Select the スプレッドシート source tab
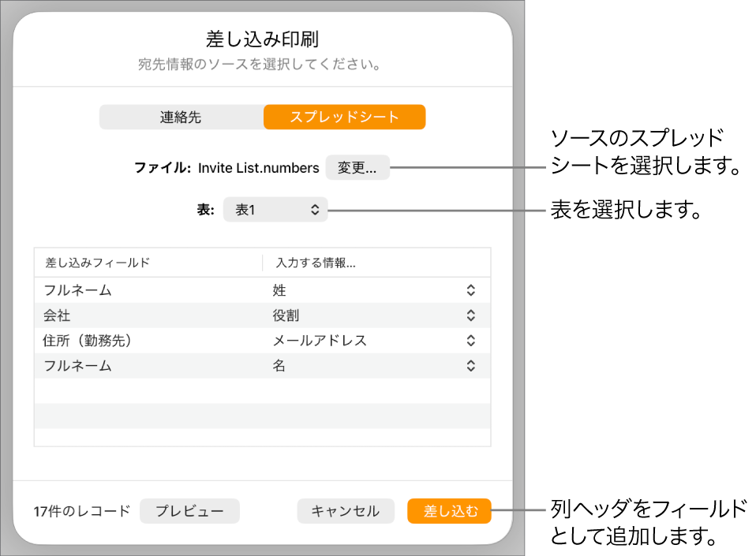Viewport: 756px width, 556px height. [344, 117]
